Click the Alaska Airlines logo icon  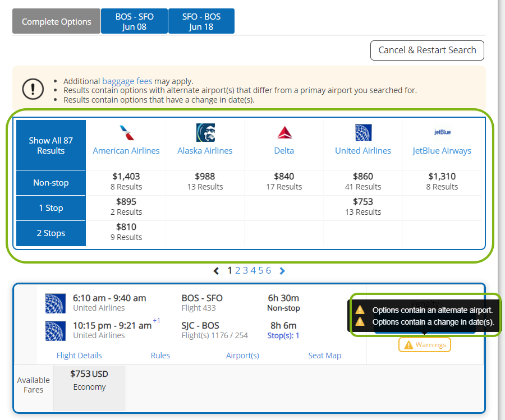click(x=205, y=132)
